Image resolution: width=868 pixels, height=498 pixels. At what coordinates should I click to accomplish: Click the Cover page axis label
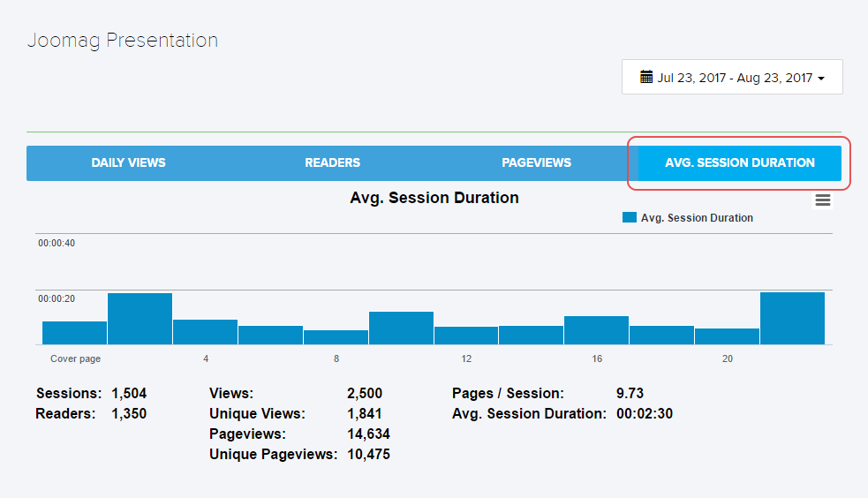tap(75, 359)
